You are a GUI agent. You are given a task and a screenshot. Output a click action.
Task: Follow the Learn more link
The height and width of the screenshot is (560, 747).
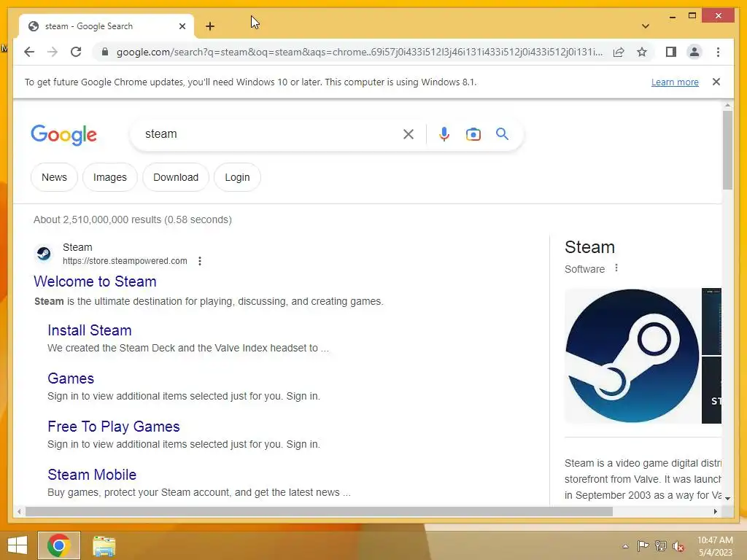tap(675, 82)
